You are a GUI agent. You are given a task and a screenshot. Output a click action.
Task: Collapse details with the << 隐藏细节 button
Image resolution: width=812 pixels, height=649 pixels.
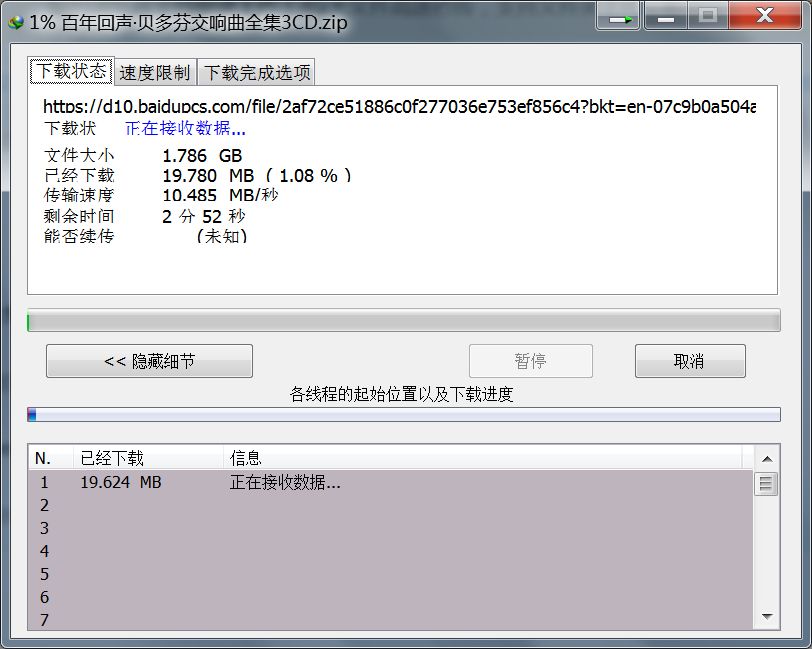(149, 361)
